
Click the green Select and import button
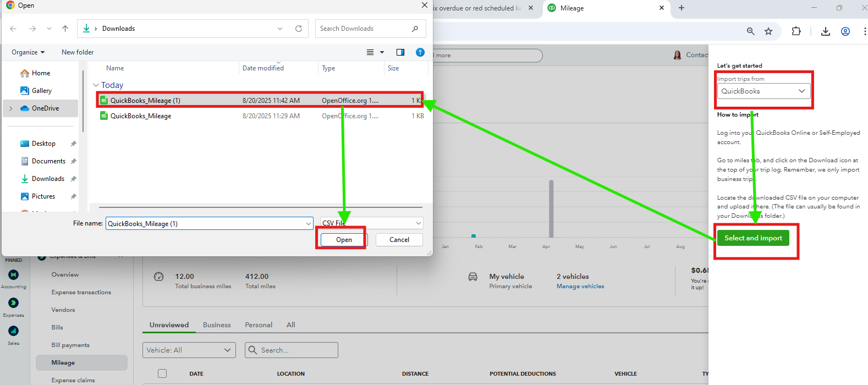(x=752, y=238)
